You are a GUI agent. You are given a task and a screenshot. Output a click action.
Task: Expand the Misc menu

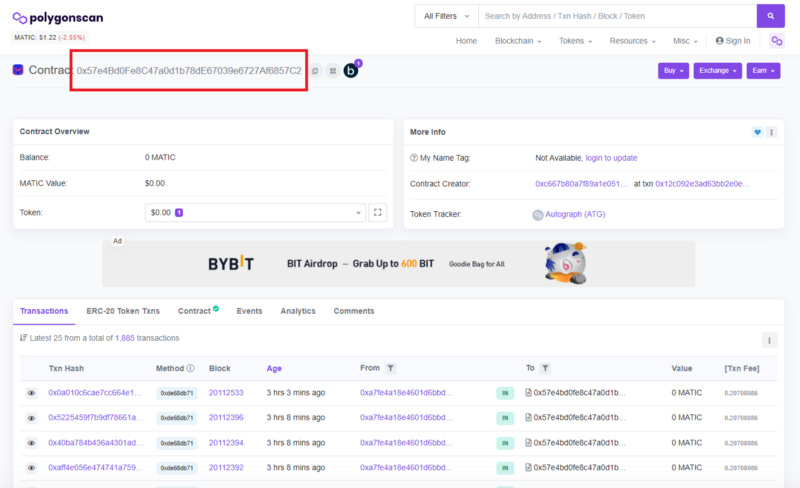(685, 41)
